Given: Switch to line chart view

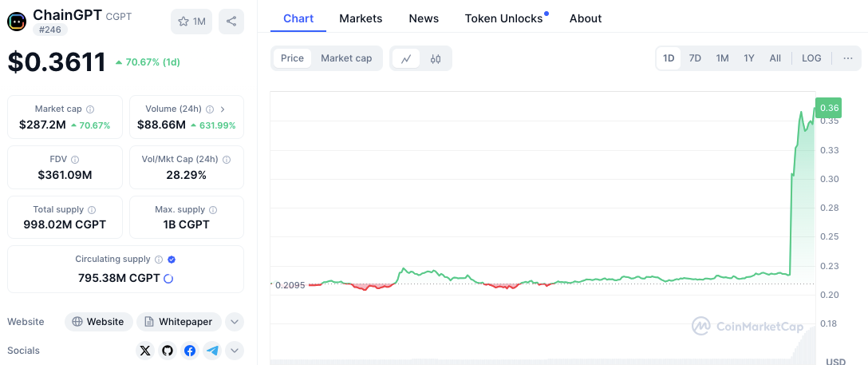Looking at the screenshot, I should pyautogui.click(x=406, y=58).
